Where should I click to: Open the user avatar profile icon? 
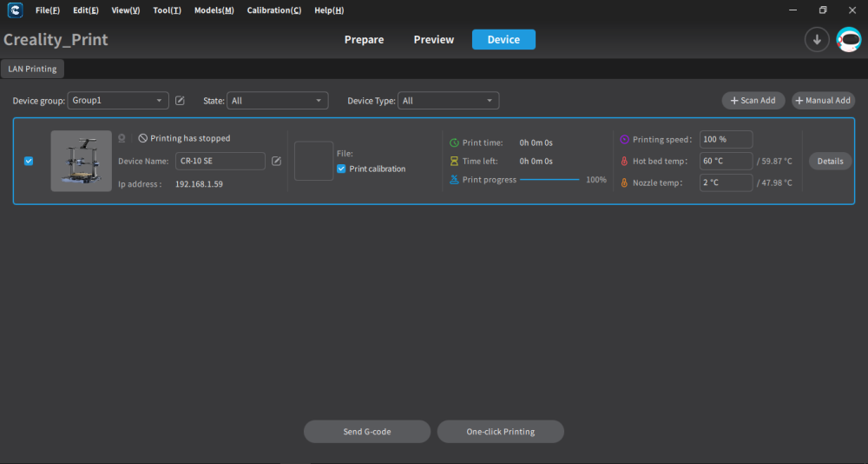848,40
